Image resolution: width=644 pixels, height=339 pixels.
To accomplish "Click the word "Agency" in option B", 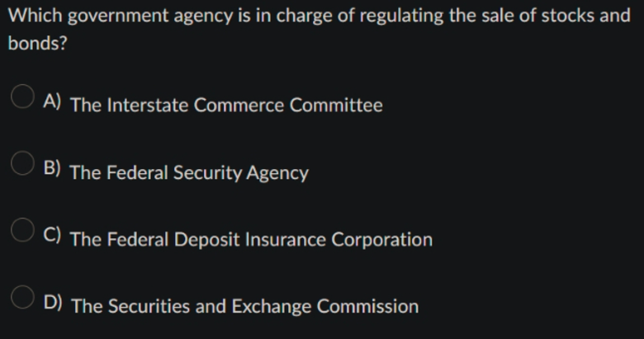I will click(x=277, y=173).
